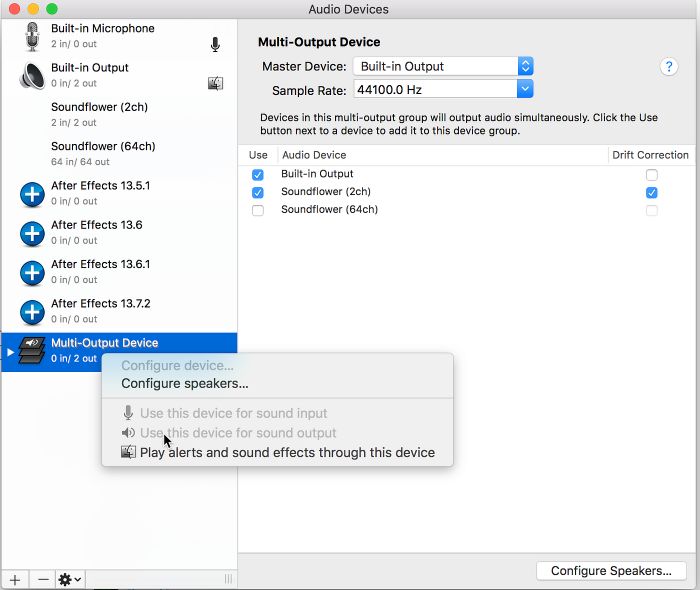Screen dimensions: 700x590
Task: Click the Multi-Output Device stacked icon
Action: pyautogui.click(x=32, y=350)
